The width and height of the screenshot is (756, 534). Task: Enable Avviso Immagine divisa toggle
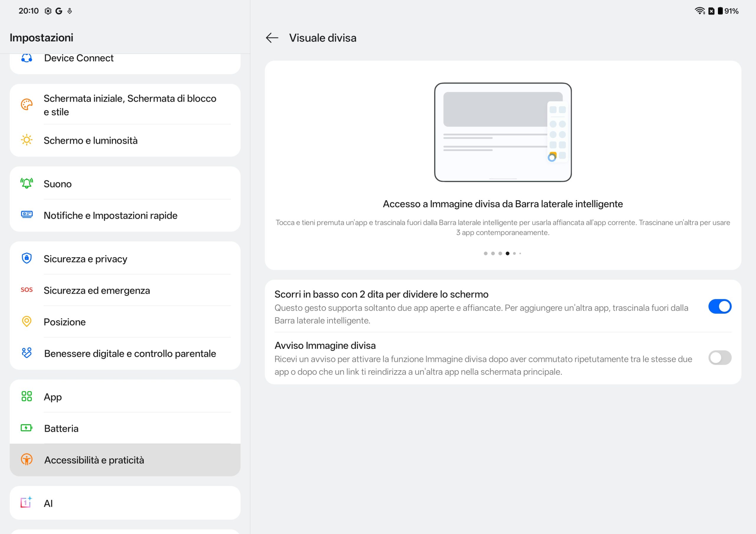tap(719, 358)
